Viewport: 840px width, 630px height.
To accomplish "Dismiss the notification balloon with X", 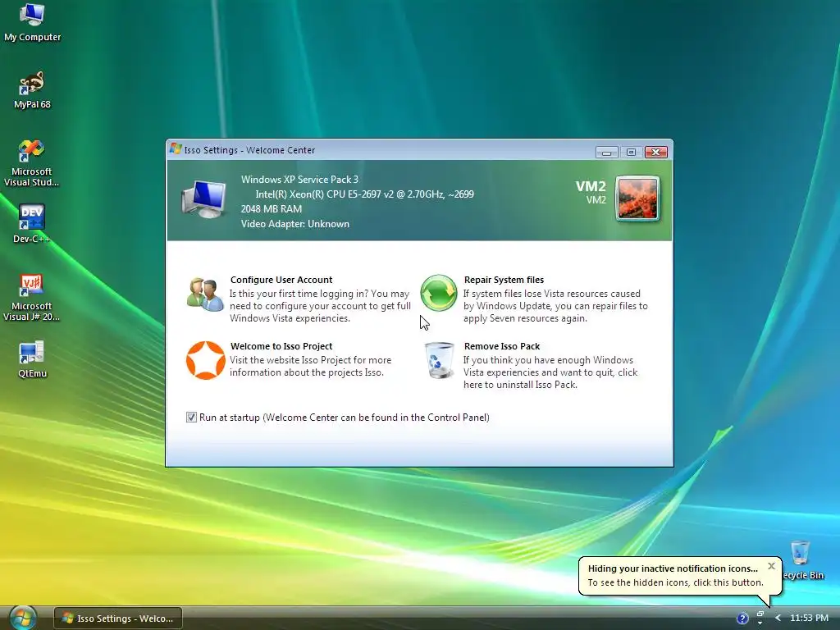I will pyautogui.click(x=771, y=566).
